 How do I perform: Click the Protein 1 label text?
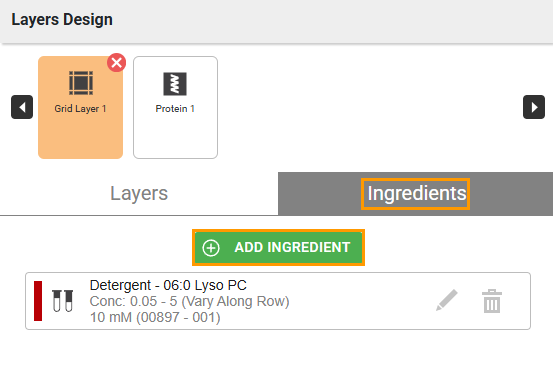point(175,109)
